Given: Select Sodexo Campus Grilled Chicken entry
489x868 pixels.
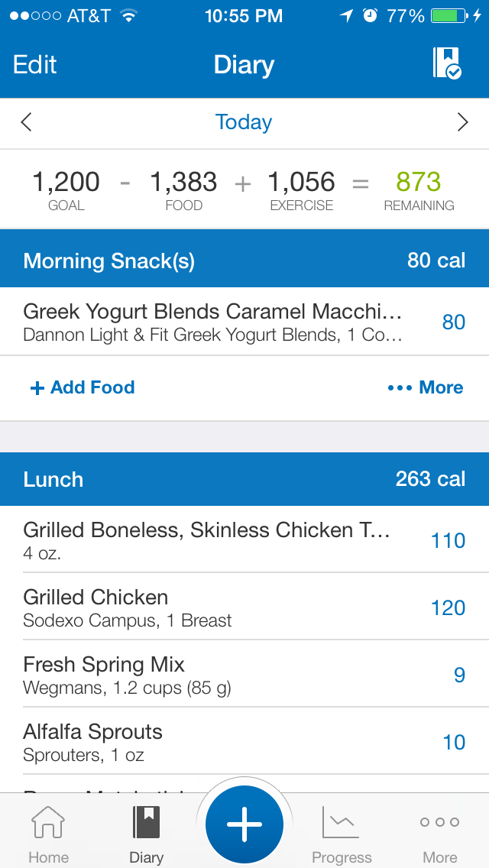Looking at the screenshot, I should [x=229, y=607].
